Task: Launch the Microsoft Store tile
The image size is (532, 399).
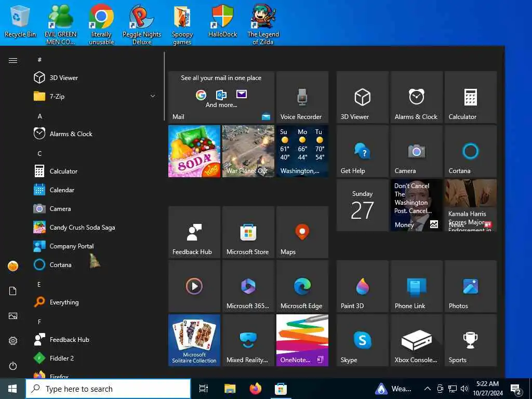Action: click(248, 232)
